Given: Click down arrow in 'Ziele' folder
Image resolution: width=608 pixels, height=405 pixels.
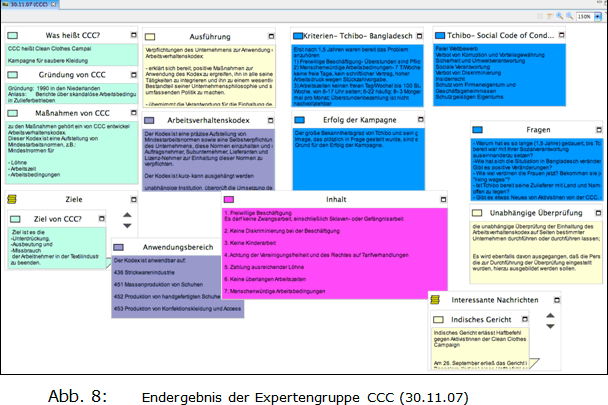Looking at the screenshot, I should click(x=127, y=225).
